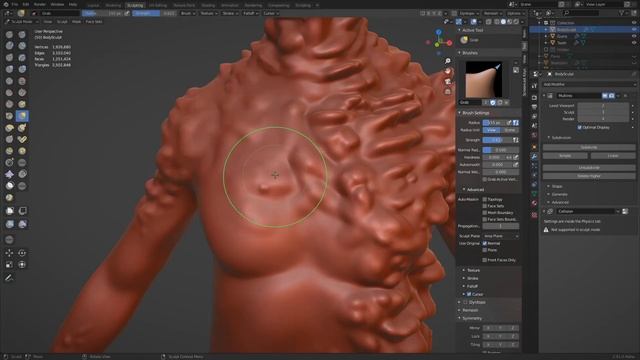Open the Object properties tab icon

[534, 146]
